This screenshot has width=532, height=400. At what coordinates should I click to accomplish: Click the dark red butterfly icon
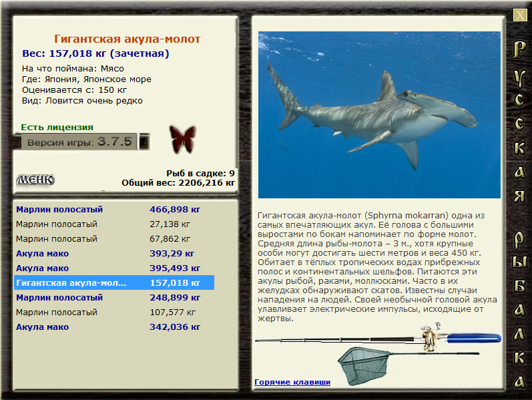[x=183, y=139]
